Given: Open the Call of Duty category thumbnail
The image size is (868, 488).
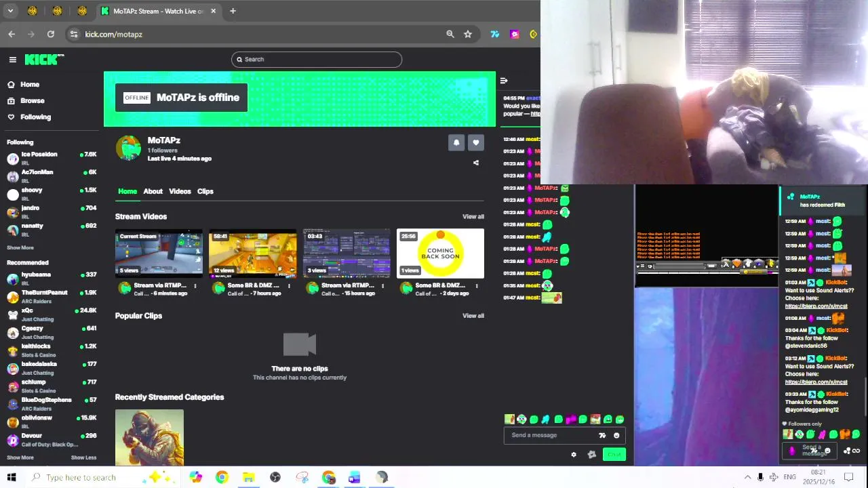Looking at the screenshot, I should (x=149, y=437).
